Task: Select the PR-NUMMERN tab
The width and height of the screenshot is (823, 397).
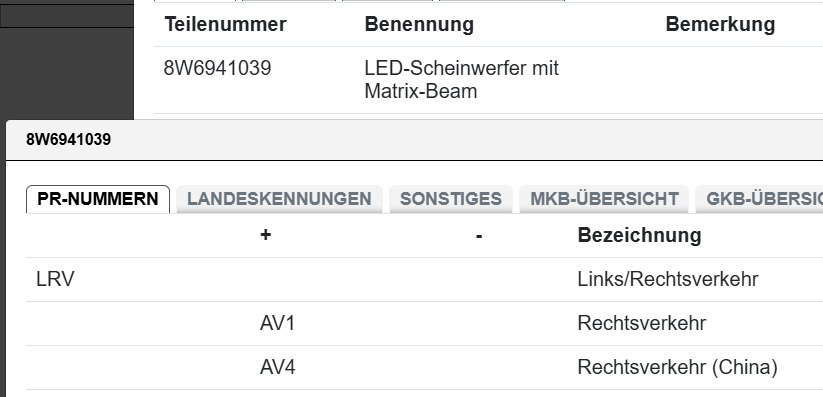Action: point(98,199)
